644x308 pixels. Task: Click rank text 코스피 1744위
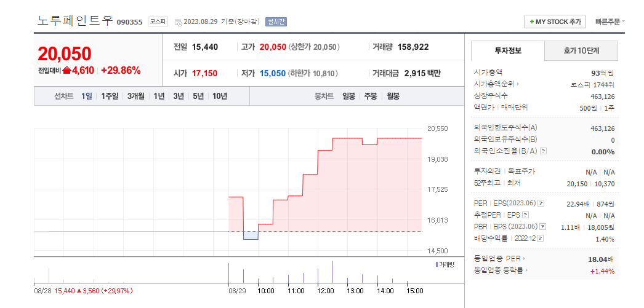(x=593, y=85)
